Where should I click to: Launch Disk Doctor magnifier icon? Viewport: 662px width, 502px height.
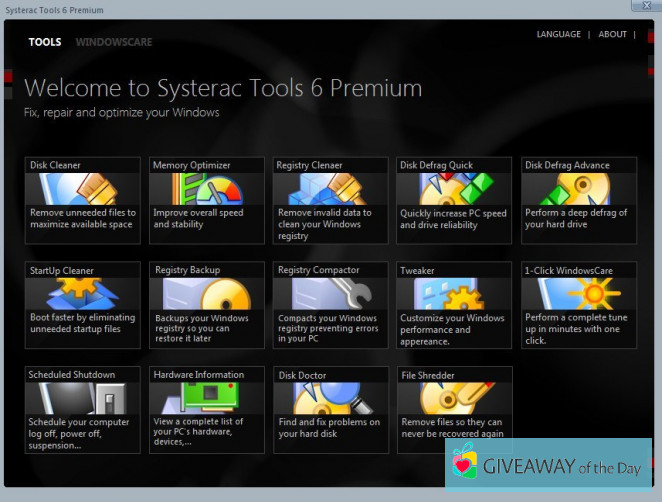point(330,398)
